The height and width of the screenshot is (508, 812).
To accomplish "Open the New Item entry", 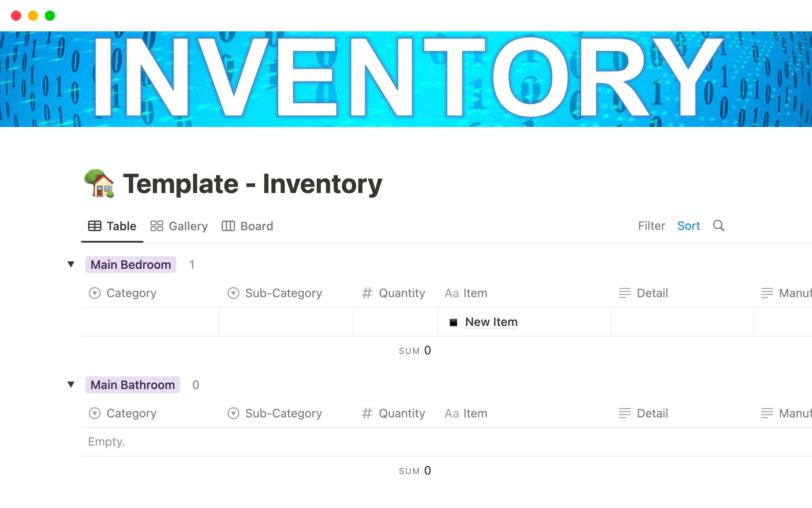I will pyautogui.click(x=491, y=322).
